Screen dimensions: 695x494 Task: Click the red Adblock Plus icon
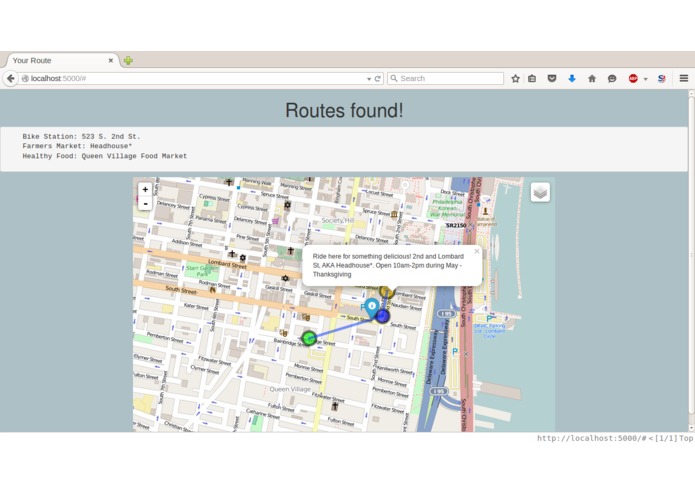pos(633,78)
